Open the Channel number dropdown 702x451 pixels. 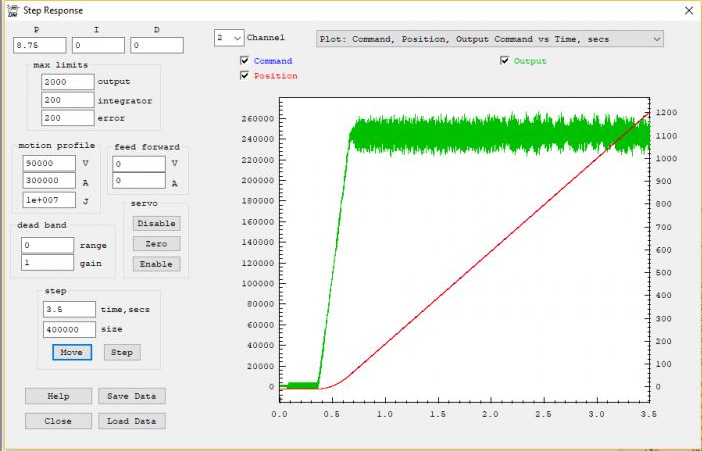pyautogui.click(x=229, y=38)
